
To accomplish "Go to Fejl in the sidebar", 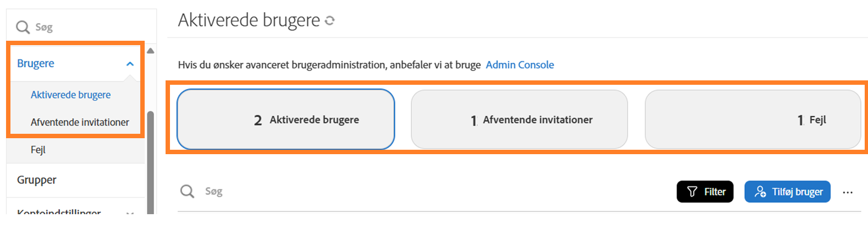I will pos(38,150).
